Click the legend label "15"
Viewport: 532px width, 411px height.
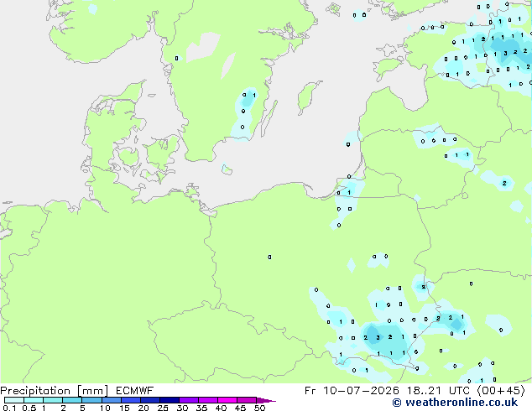pyautogui.click(x=124, y=408)
